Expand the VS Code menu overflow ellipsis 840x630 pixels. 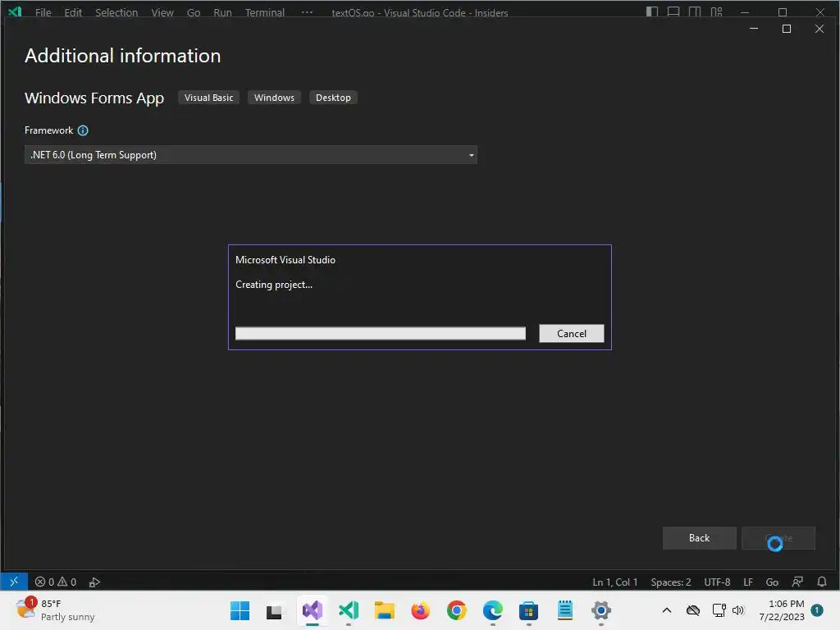307,12
